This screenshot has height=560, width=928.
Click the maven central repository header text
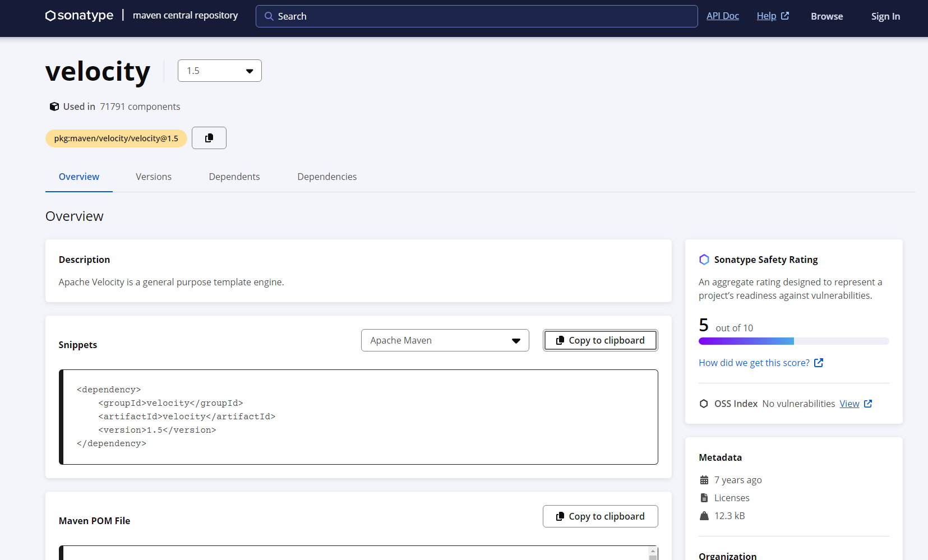[x=186, y=15]
